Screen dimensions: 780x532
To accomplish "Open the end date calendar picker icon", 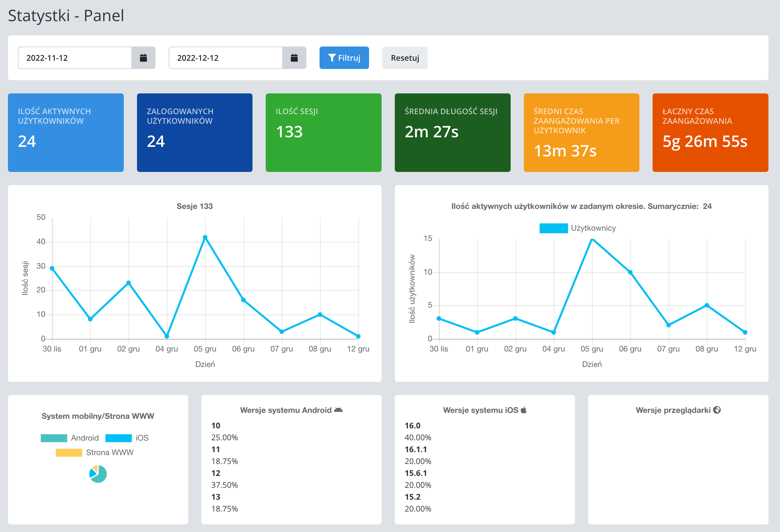I will pyautogui.click(x=294, y=58).
